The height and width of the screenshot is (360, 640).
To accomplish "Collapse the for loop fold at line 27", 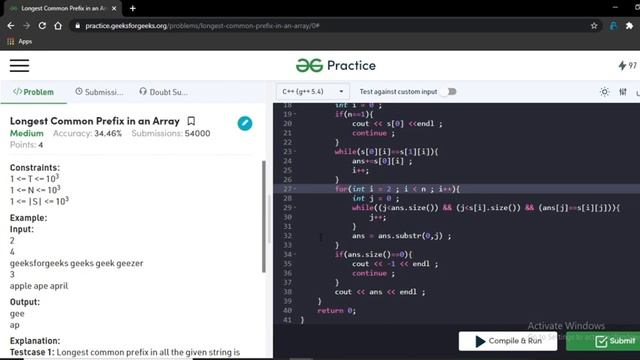I will (295, 189).
